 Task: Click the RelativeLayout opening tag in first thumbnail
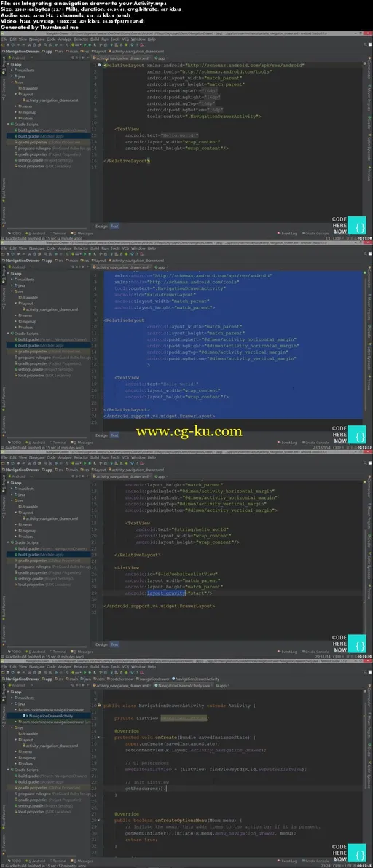pyautogui.click(x=125, y=65)
